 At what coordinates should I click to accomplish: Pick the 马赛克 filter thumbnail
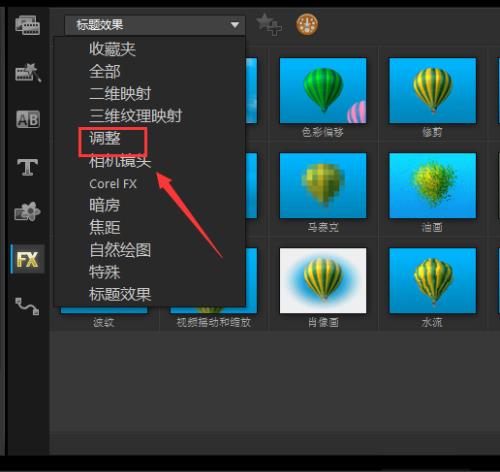[323, 185]
